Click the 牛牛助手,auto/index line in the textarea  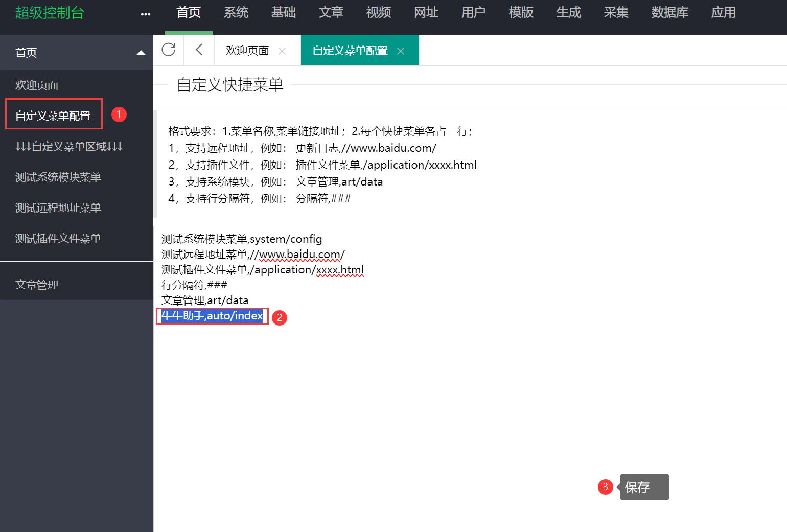[x=212, y=316]
